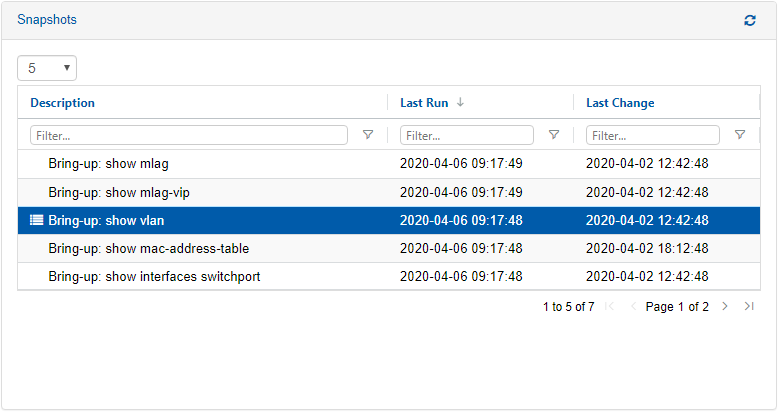Sort by Last Change column header
Screen dimensions: 778x412
620,103
